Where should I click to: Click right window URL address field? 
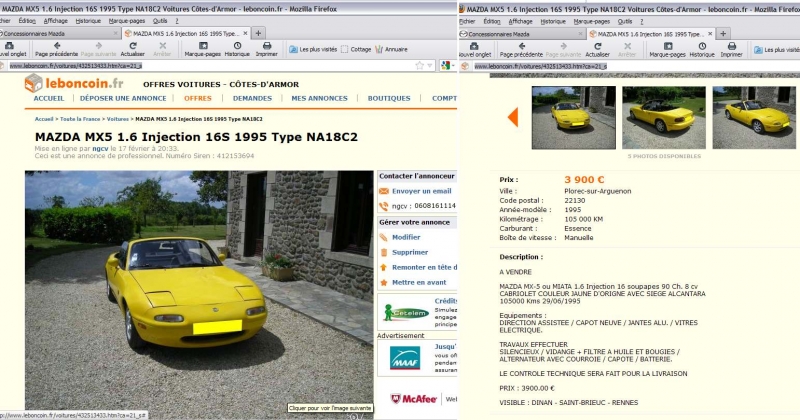[x=632, y=66]
